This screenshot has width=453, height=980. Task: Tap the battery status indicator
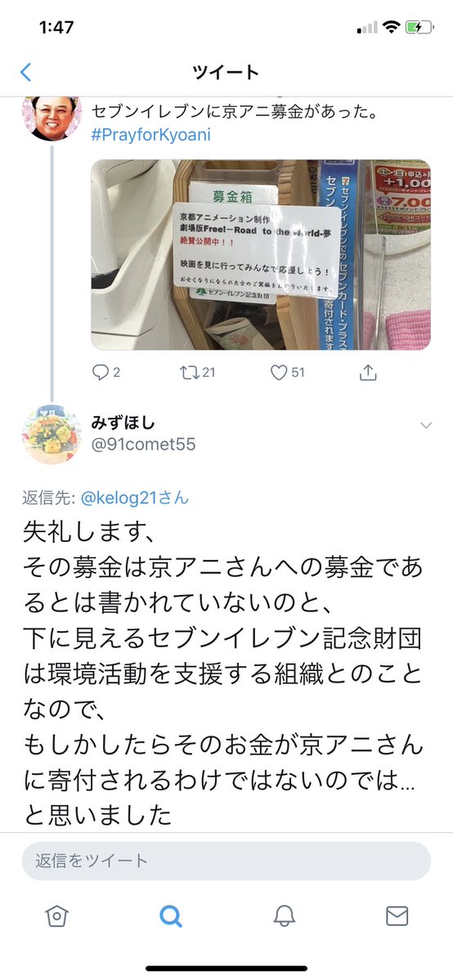coord(419,28)
